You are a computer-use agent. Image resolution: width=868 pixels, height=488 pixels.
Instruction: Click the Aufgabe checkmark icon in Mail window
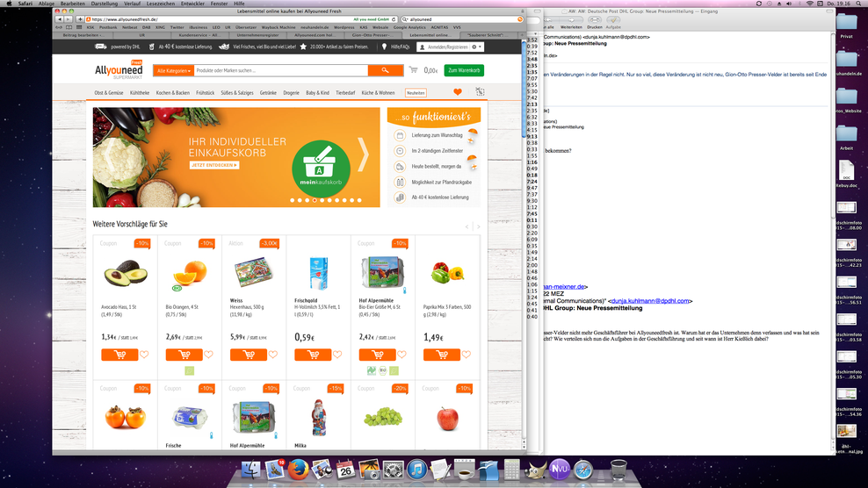613,20
